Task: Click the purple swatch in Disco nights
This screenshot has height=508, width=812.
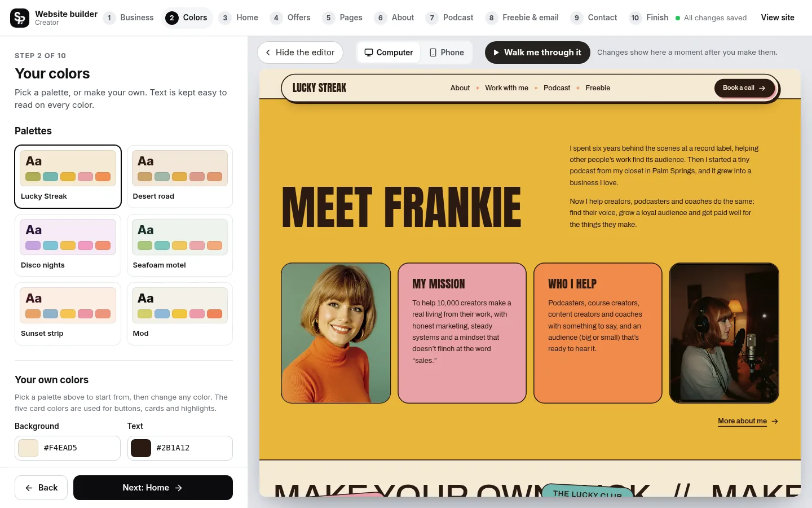Action: pyautogui.click(x=33, y=246)
